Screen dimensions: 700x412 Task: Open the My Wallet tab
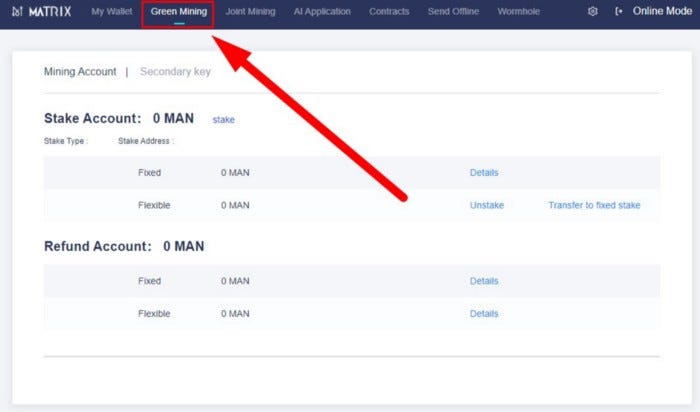112,12
